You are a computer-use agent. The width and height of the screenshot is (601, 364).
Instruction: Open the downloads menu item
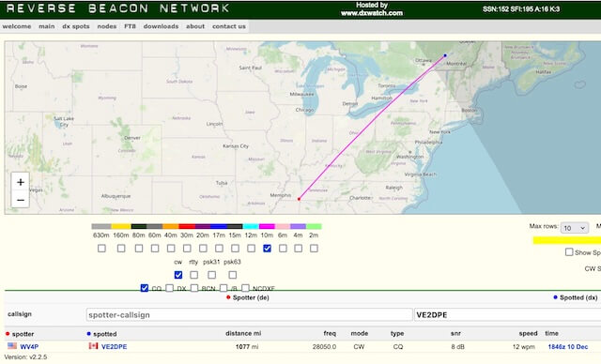click(161, 26)
